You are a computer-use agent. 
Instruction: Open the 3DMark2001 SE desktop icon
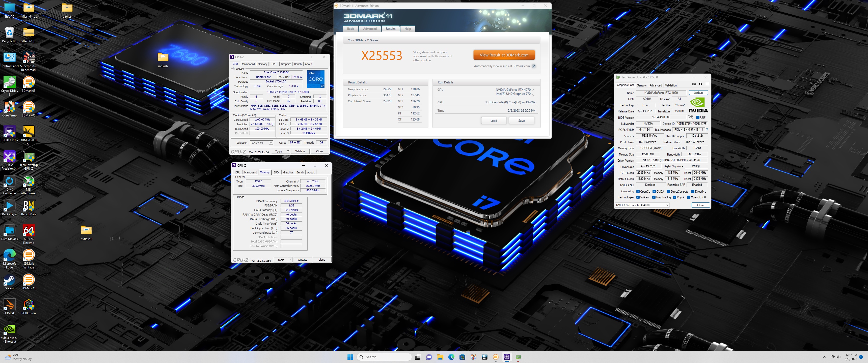29,135
